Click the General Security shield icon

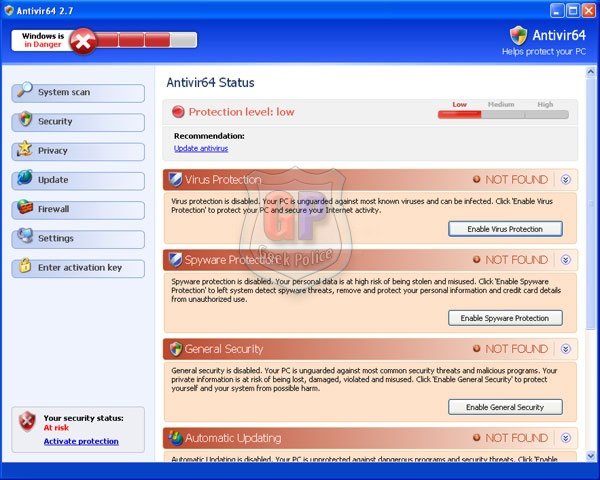(x=176, y=349)
